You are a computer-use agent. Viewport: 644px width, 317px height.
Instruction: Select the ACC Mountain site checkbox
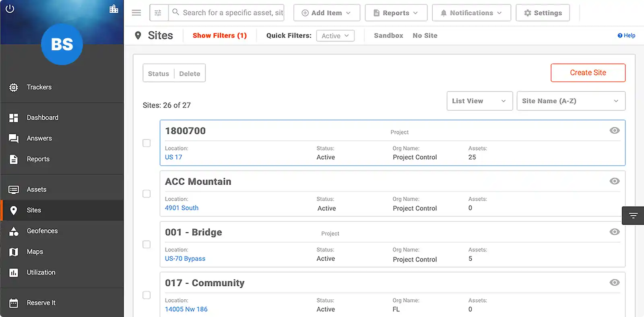pyautogui.click(x=147, y=194)
